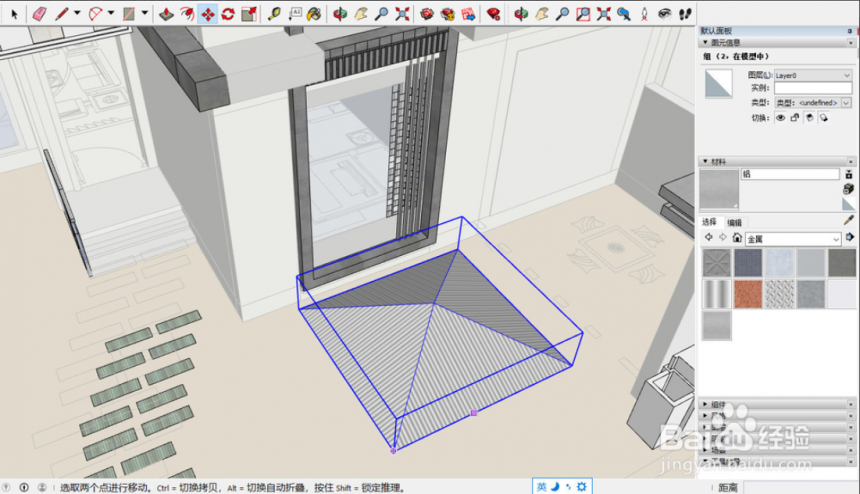
Task: Select the diamond plate metal swatch
Action: coord(779,294)
